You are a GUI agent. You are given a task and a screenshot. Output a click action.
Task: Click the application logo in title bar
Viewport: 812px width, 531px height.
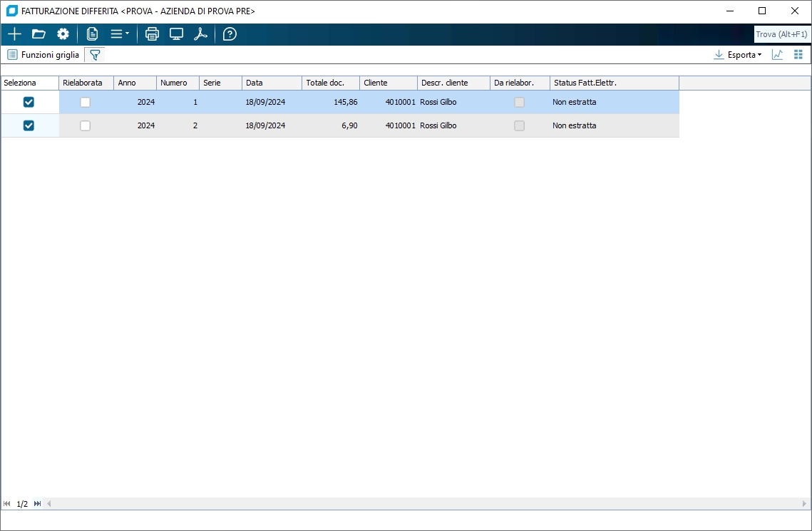tap(12, 11)
